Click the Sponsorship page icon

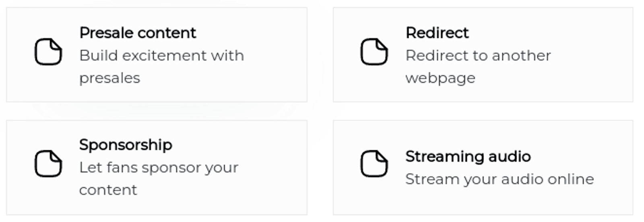tap(48, 164)
